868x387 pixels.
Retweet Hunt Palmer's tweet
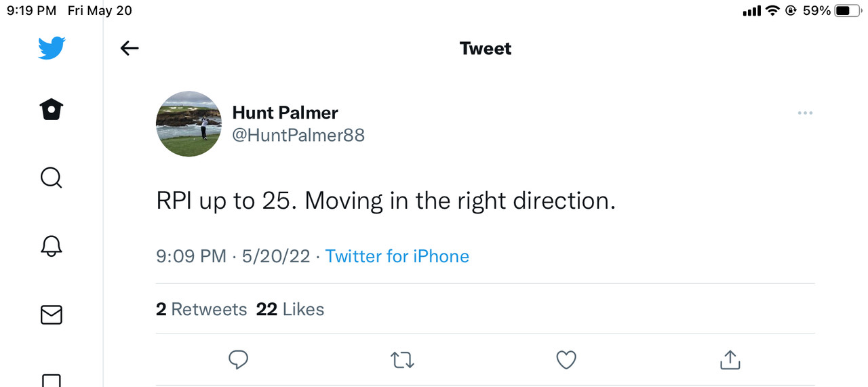[402, 360]
